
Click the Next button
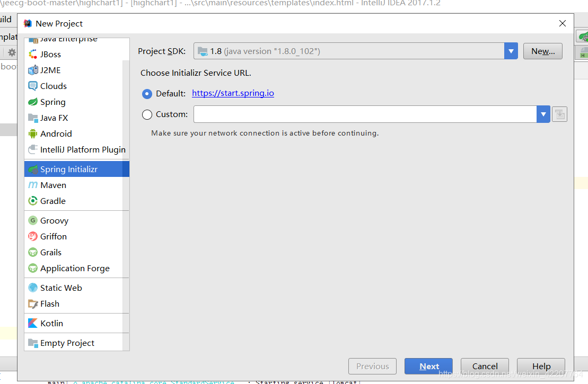[x=428, y=366]
